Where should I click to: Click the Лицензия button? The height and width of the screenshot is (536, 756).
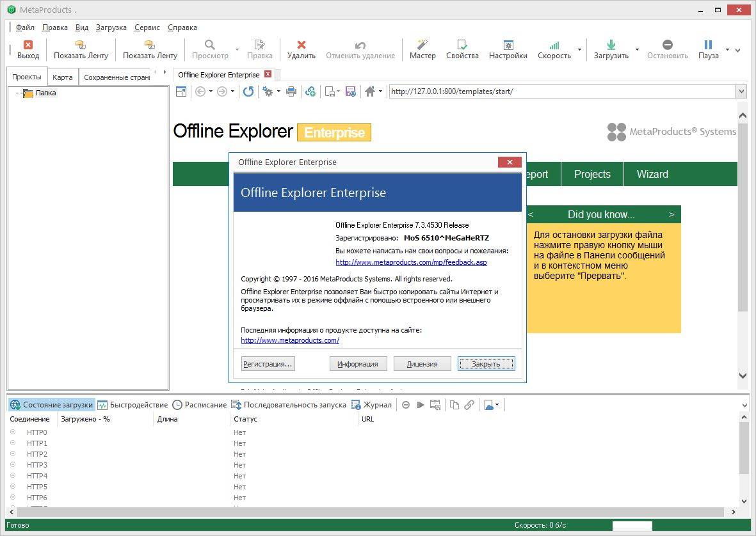point(422,363)
